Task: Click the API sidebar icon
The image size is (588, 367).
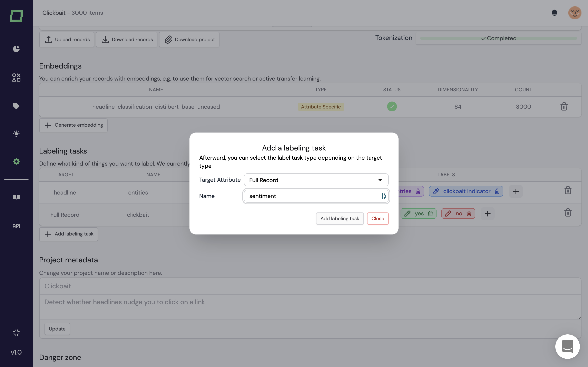Action: [x=16, y=226]
